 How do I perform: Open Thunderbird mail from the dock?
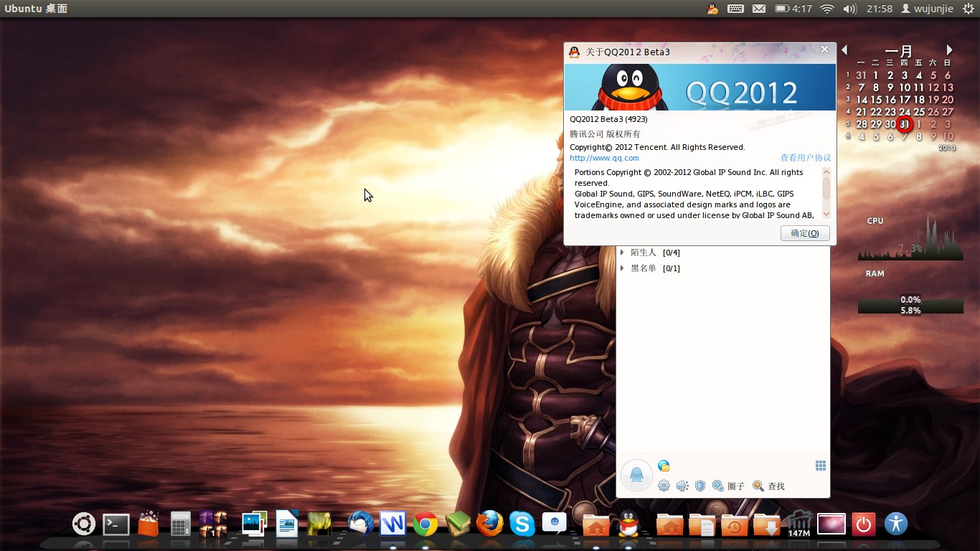360,524
